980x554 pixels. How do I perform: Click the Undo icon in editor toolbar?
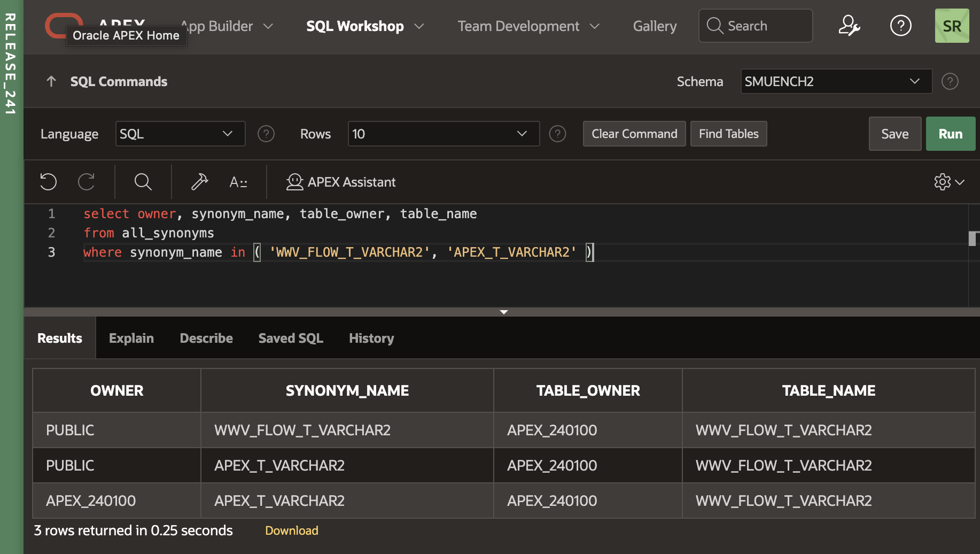tap(48, 182)
